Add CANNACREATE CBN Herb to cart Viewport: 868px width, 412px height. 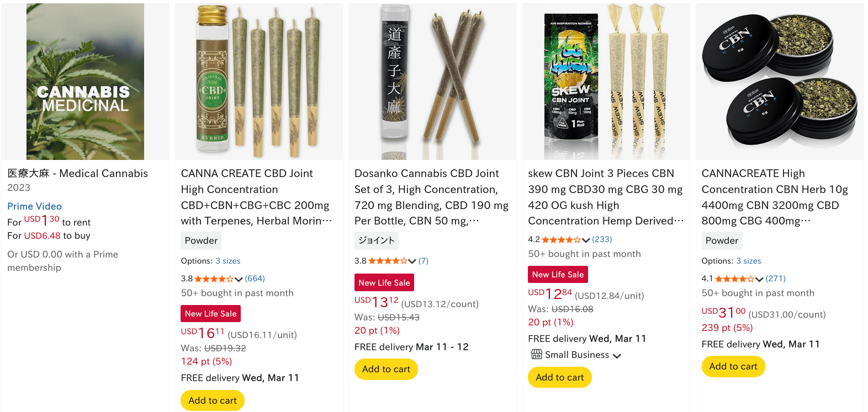733,366
